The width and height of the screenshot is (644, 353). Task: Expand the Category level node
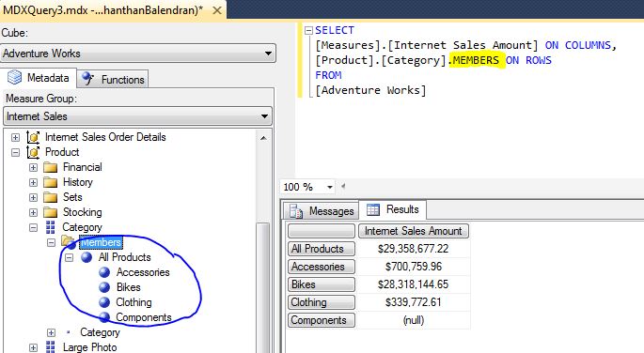51,333
